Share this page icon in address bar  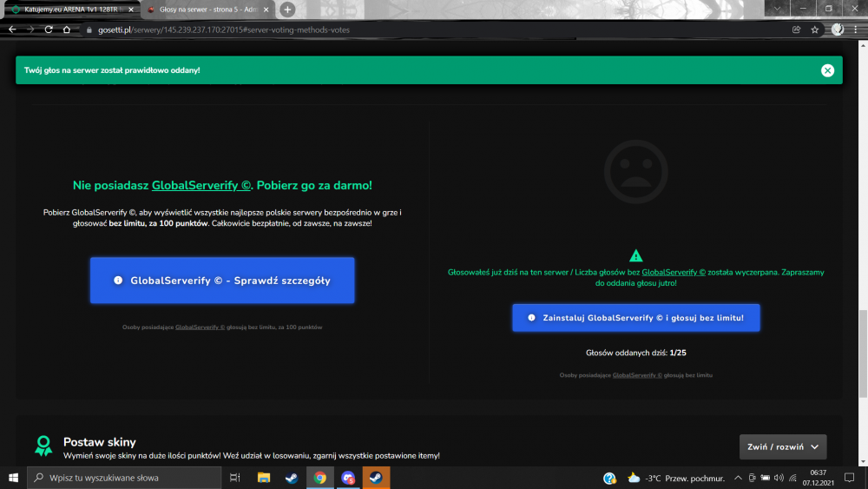click(796, 30)
